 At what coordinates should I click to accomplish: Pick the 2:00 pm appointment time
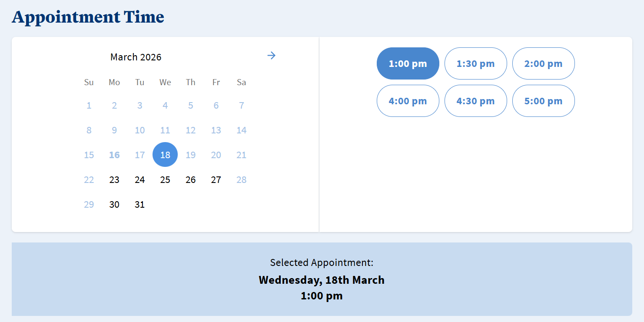[543, 63]
